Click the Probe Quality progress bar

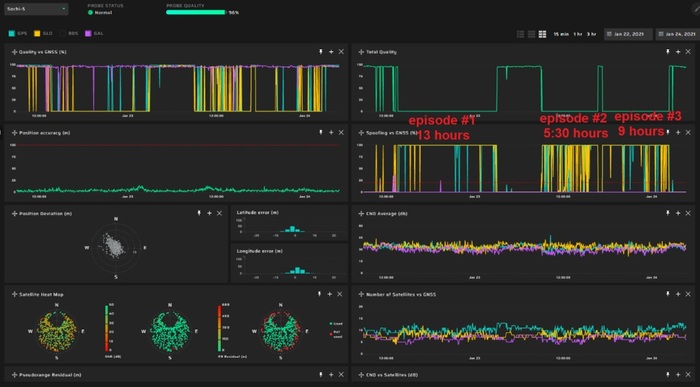tap(196, 12)
